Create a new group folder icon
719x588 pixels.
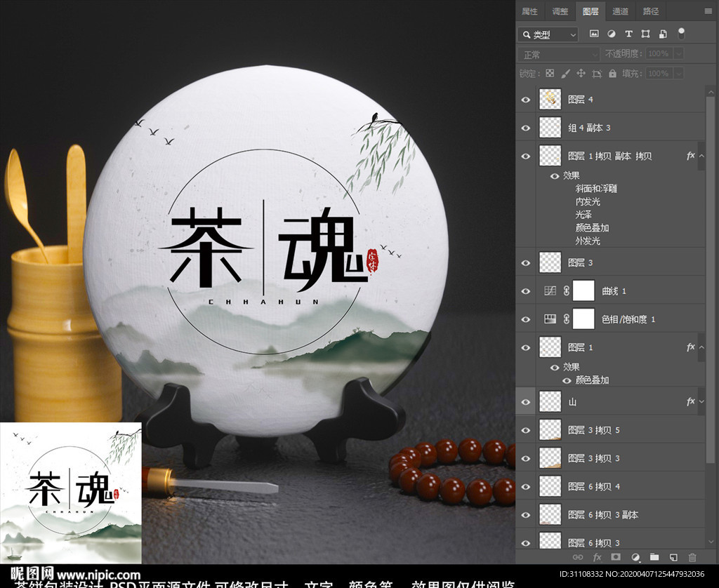click(654, 557)
